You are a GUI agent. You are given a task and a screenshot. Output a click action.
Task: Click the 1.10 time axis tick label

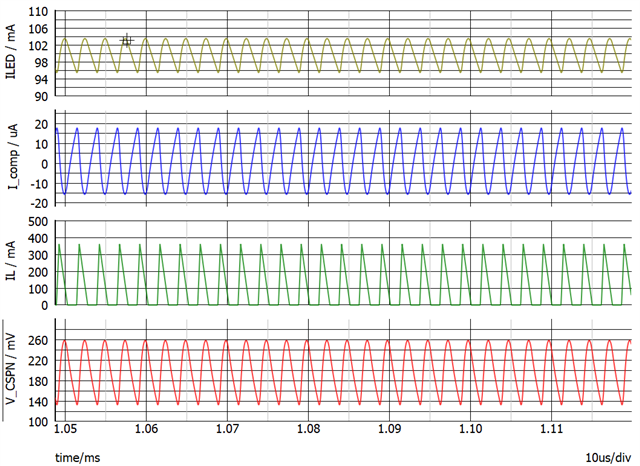[x=470, y=429]
